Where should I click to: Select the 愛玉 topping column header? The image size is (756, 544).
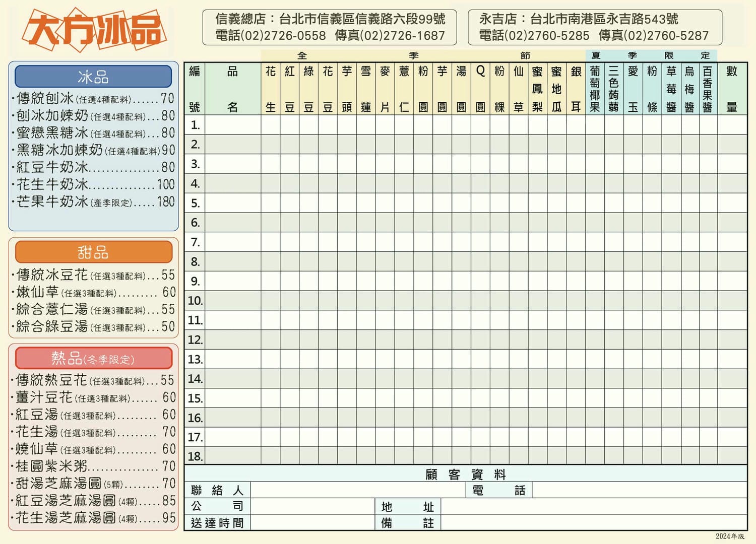(x=634, y=88)
